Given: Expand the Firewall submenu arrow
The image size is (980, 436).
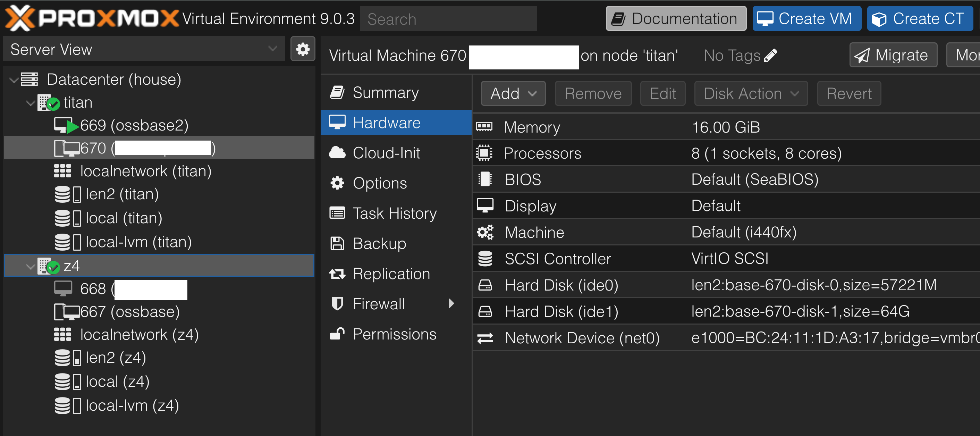Looking at the screenshot, I should (x=451, y=304).
